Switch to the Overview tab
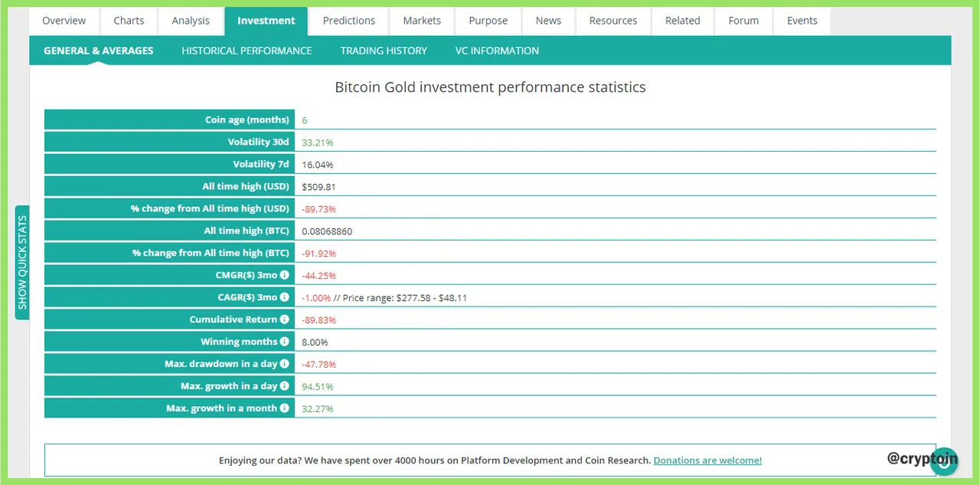980x485 pixels. click(x=64, y=21)
